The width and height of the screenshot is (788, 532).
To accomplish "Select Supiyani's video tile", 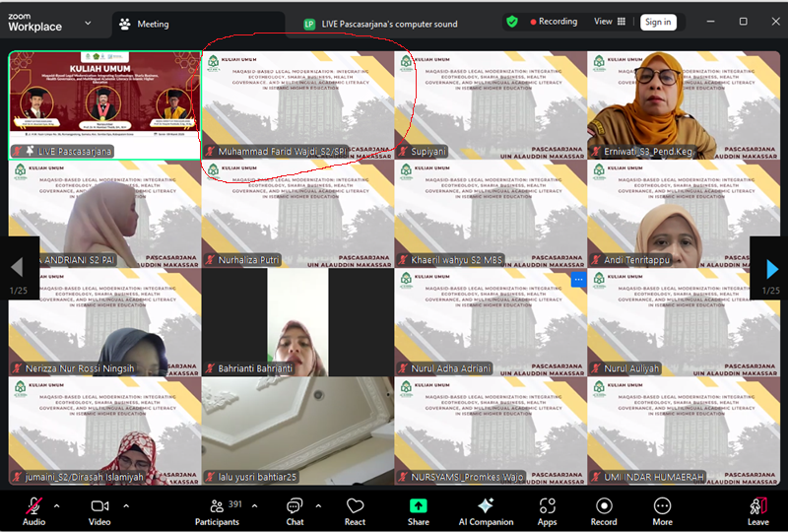I will pos(491,104).
